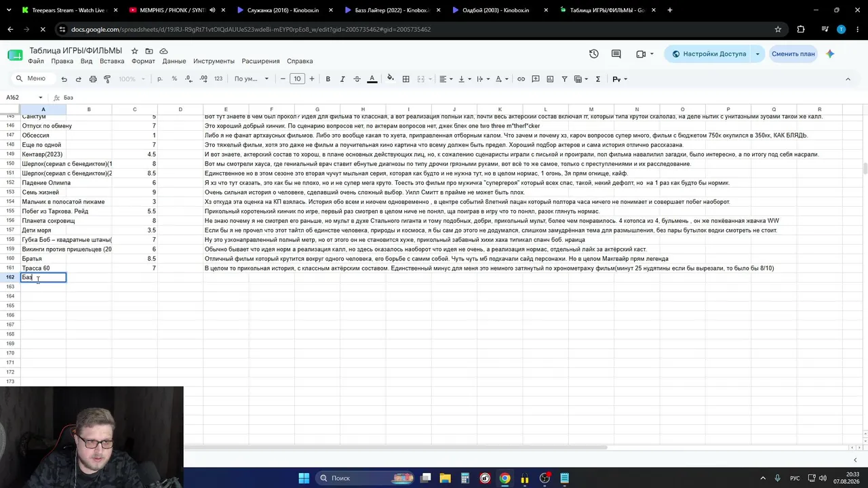Click cell containing Планета сокровищ
This screenshot has width=868, height=488.
pyautogui.click(x=43, y=221)
